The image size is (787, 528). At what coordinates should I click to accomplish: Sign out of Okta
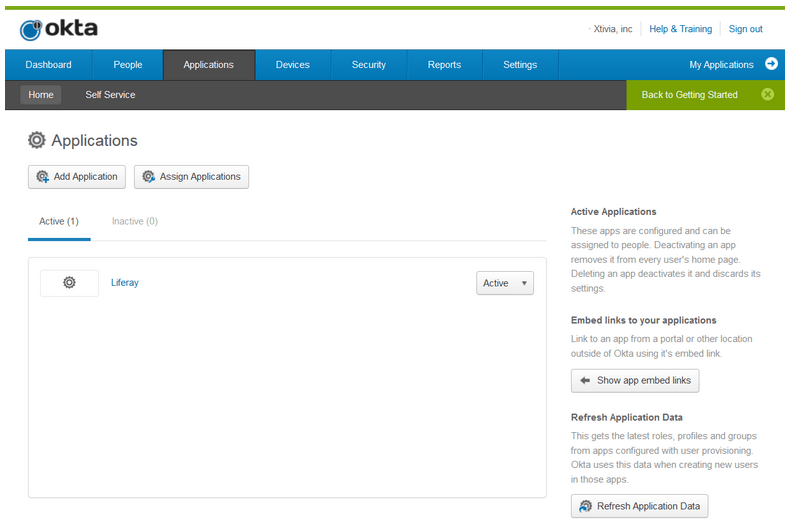point(745,29)
